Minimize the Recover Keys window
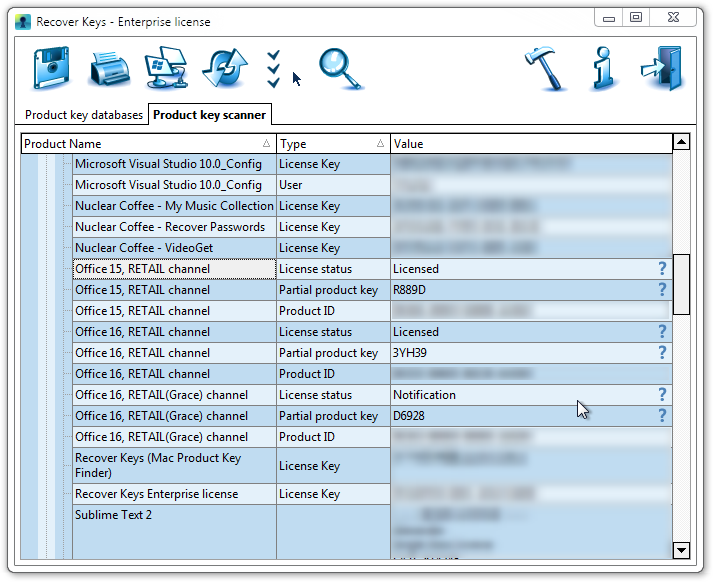Viewport: 713px width, 582px height. [x=609, y=17]
